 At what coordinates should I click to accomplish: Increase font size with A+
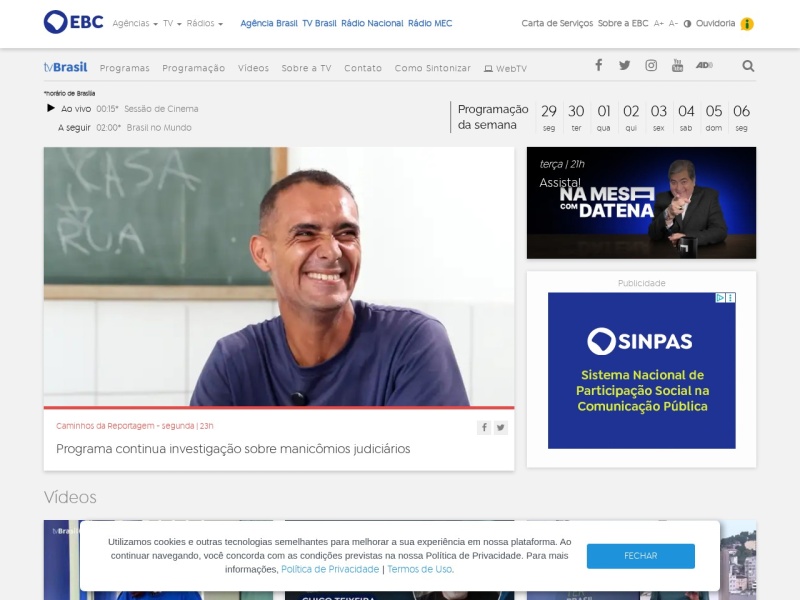[x=659, y=23]
